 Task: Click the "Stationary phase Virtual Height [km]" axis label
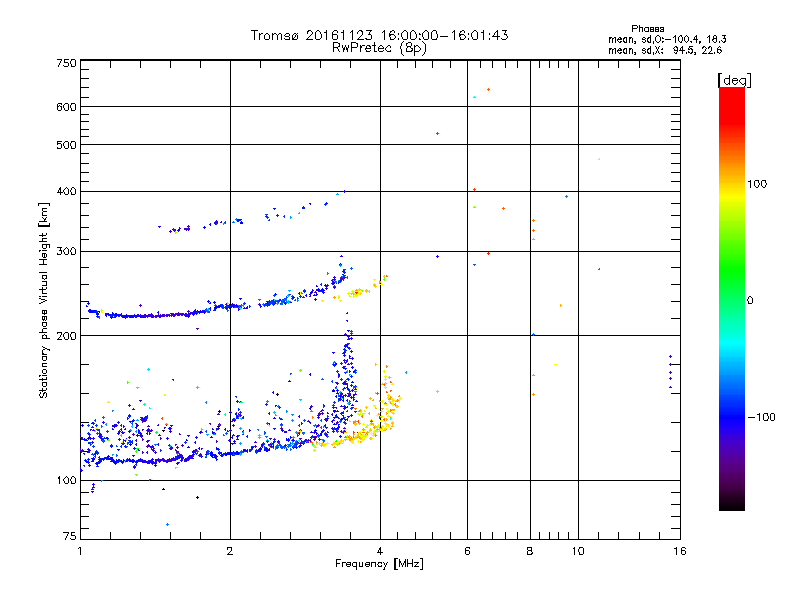pos(44,300)
